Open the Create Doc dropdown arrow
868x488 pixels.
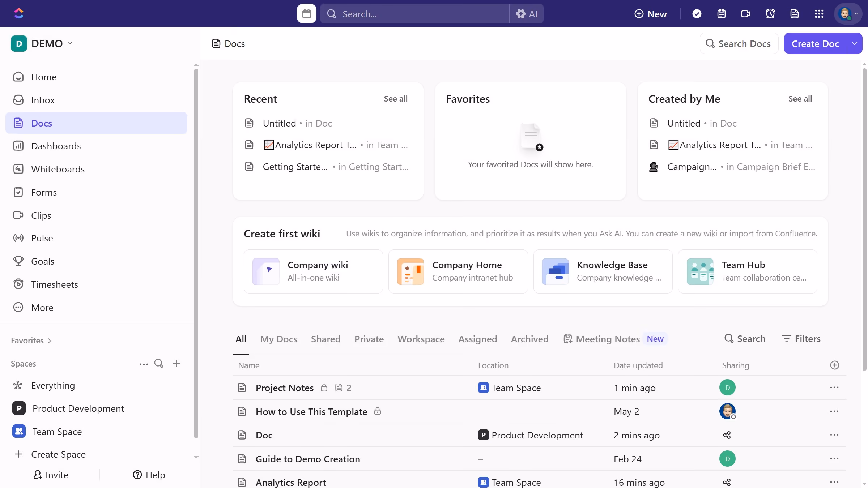(855, 43)
